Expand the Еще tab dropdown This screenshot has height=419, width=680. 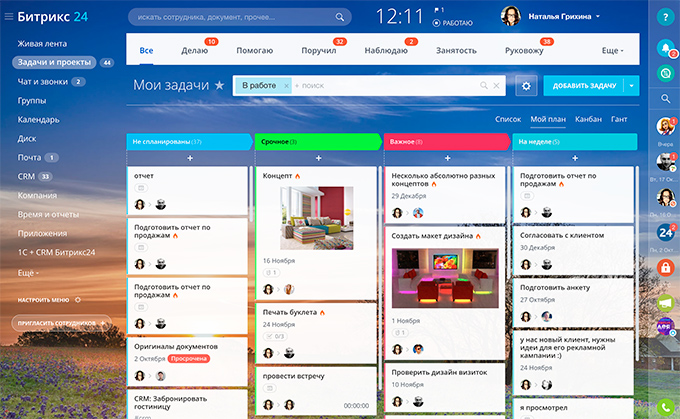(x=612, y=50)
